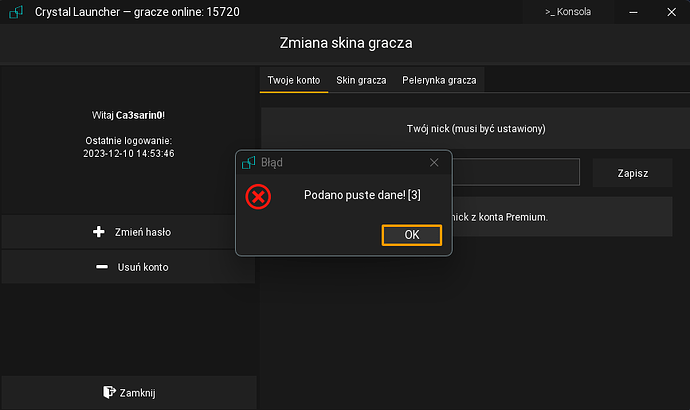Image resolution: width=690 pixels, height=410 pixels.
Task: Dismiss the Błąd dialog with its X
Action: (434, 162)
